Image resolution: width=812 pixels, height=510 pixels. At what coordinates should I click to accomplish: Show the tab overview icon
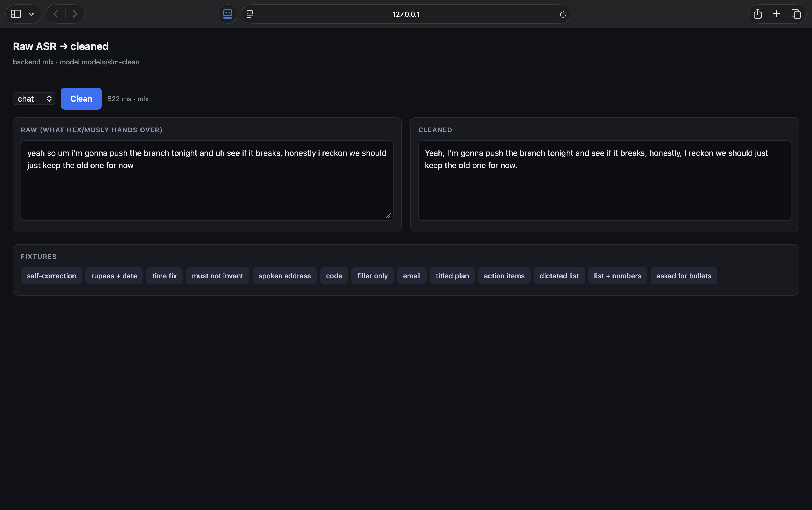(x=796, y=14)
